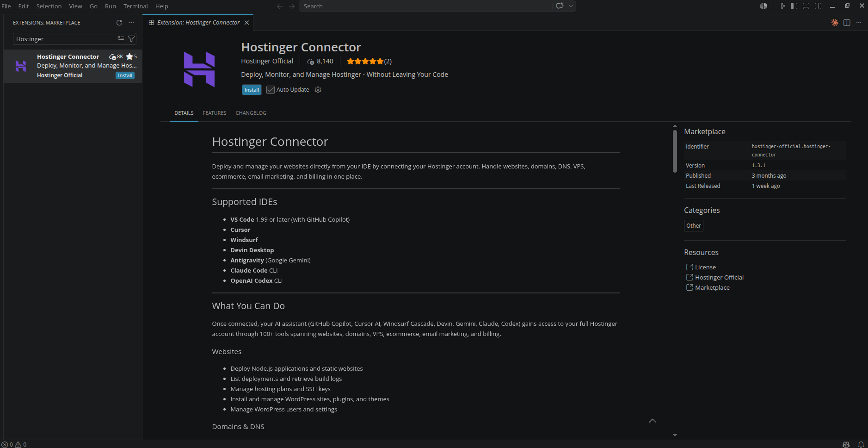Image resolution: width=868 pixels, height=448 pixels.
Task: Click the (2) ratings count
Action: pyautogui.click(x=388, y=61)
